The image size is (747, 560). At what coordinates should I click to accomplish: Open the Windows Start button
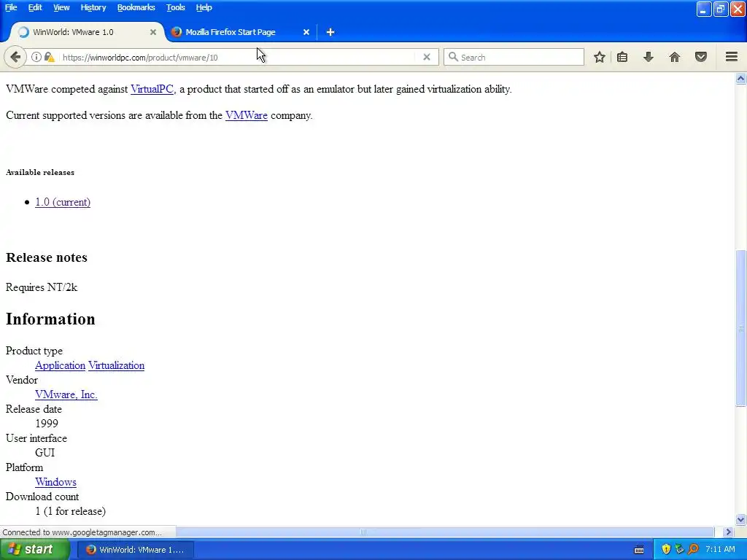[34, 550]
